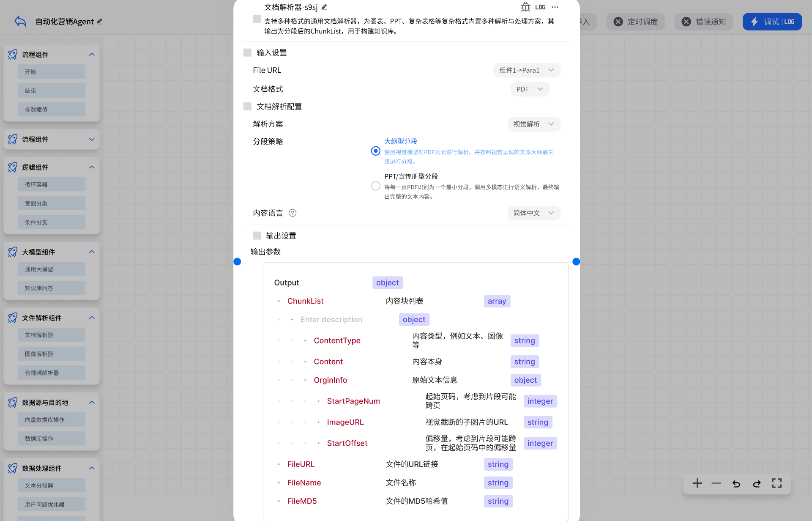812x521 pixels.
Task: Open the 错误通知 setting
Action: (704, 22)
